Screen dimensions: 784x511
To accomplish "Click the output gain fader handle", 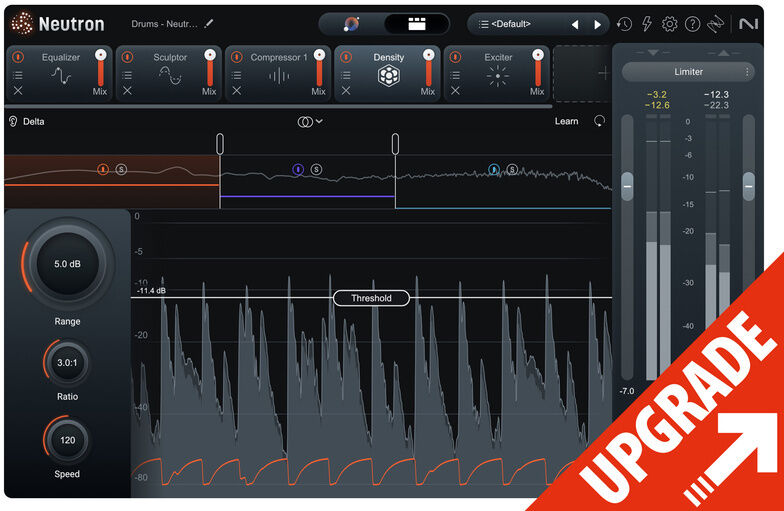I will tap(748, 186).
